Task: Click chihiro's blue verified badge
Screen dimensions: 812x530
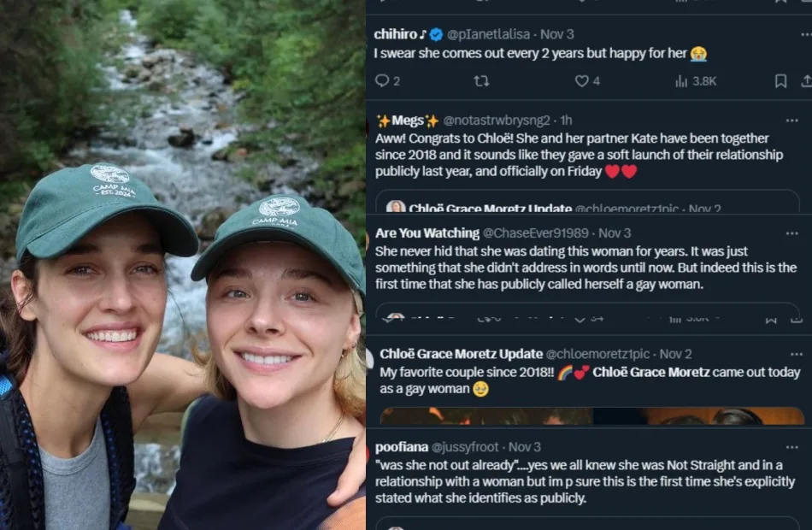Action: pos(436,34)
